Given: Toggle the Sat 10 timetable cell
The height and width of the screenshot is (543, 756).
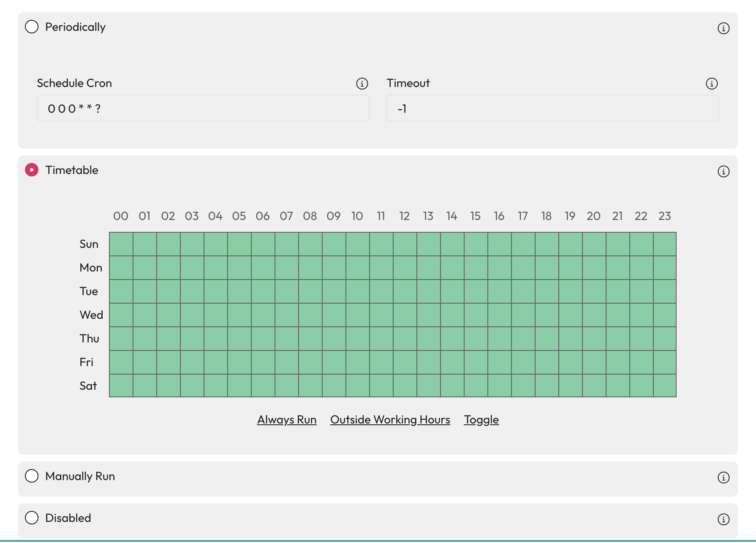Looking at the screenshot, I should (358, 386).
